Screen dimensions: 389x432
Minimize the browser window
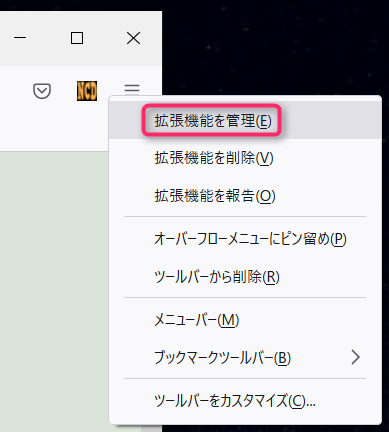(x=20, y=38)
